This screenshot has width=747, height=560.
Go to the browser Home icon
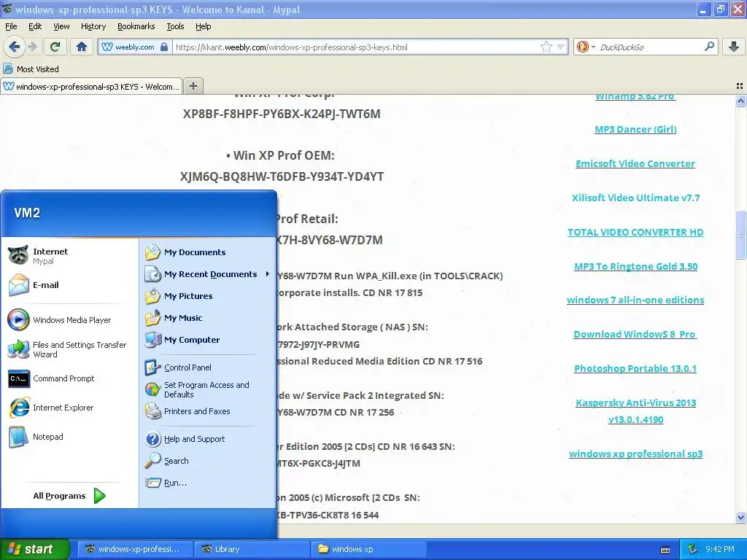pyautogui.click(x=82, y=47)
